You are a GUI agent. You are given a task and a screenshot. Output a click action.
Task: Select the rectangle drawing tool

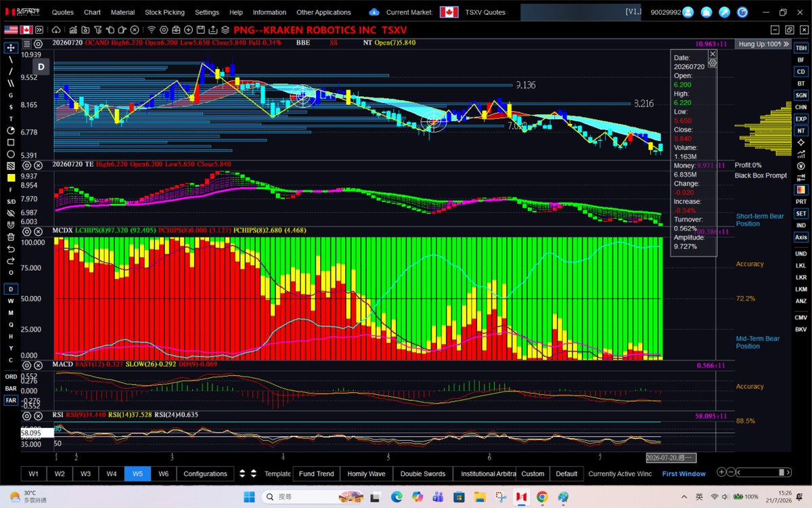pos(11,142)
